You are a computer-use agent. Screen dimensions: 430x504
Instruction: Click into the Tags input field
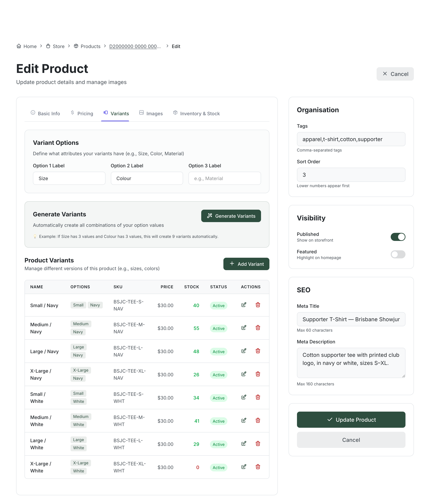point(351,139)
